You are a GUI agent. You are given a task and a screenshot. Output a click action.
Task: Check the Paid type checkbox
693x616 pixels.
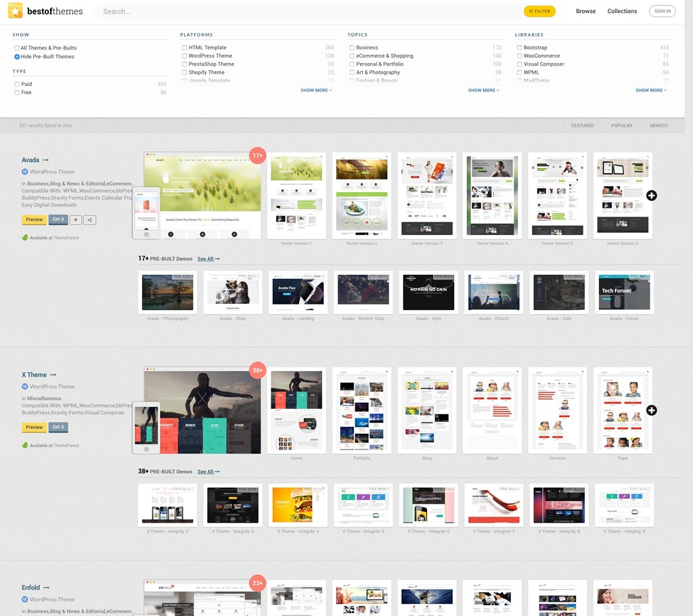[17, 84]
